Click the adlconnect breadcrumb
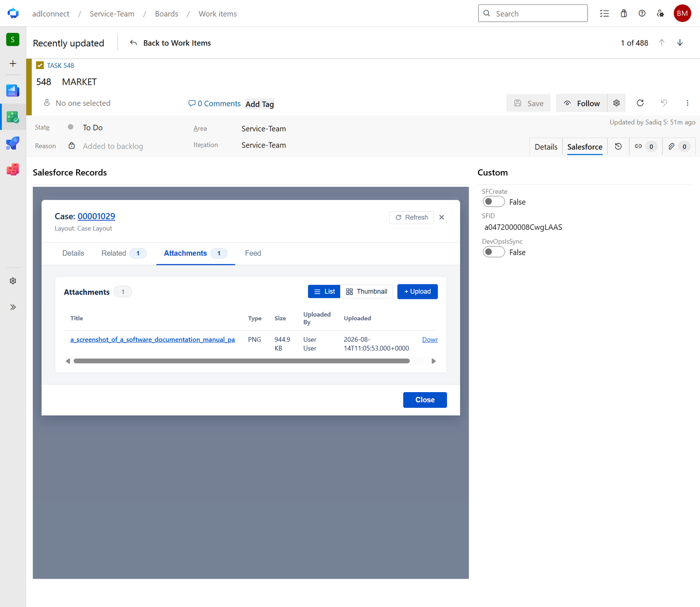 (51, 14)
